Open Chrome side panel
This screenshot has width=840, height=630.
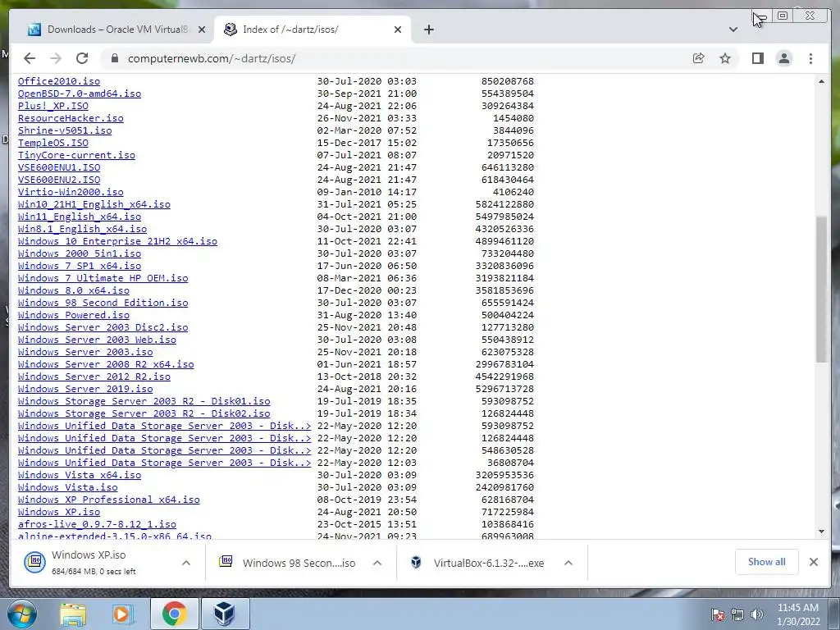pyautogui.click(x=757, y=58)
